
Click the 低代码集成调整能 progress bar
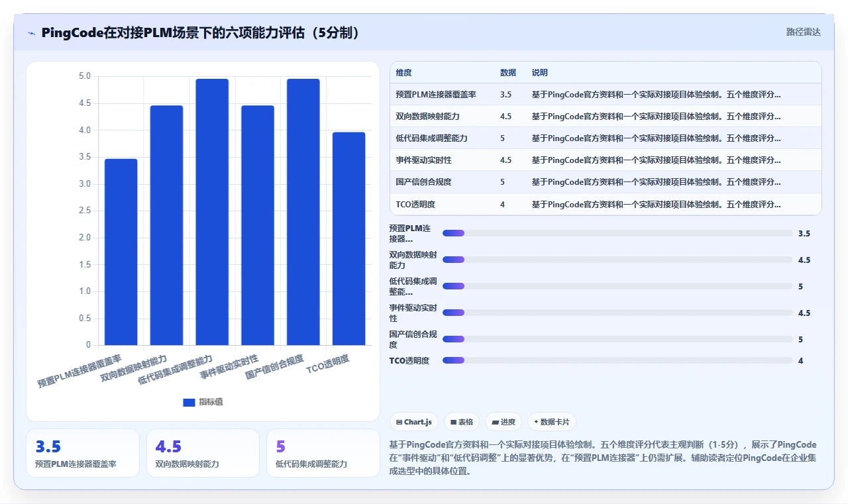pos(617,286)
